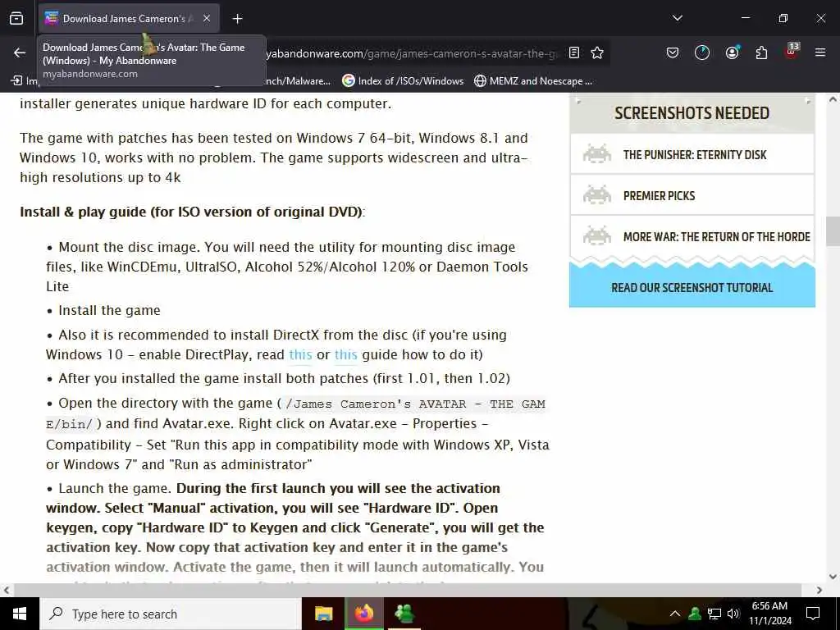Screen dimensions: 840x630
Task: Switch to the Download James Cameron's Avatar tab
Action: pyautogui.click(x=129, y=19)
